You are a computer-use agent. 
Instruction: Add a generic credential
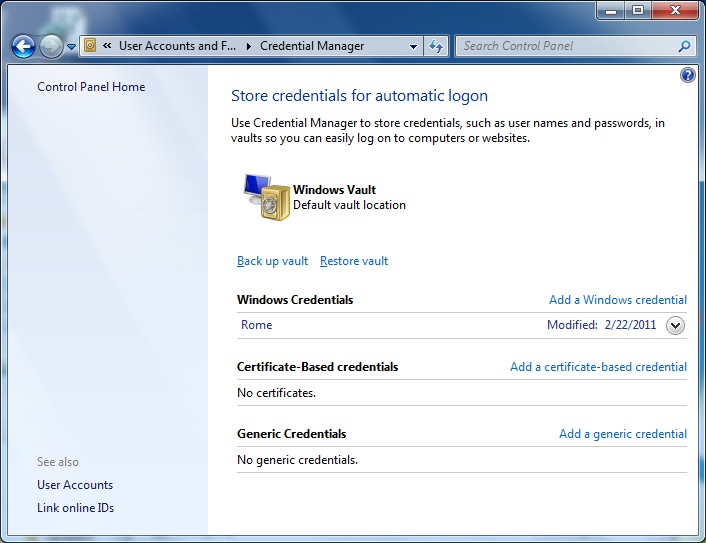[623, 434]
